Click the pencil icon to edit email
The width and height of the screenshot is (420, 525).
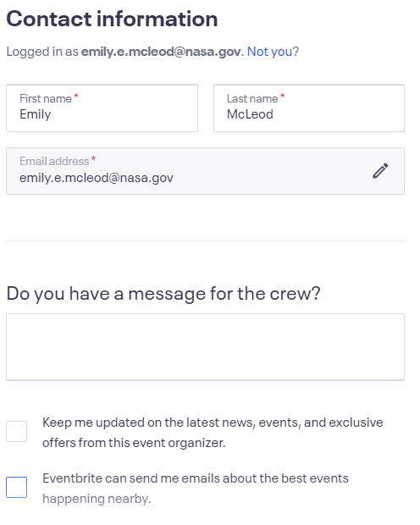[x=380, y=171]
